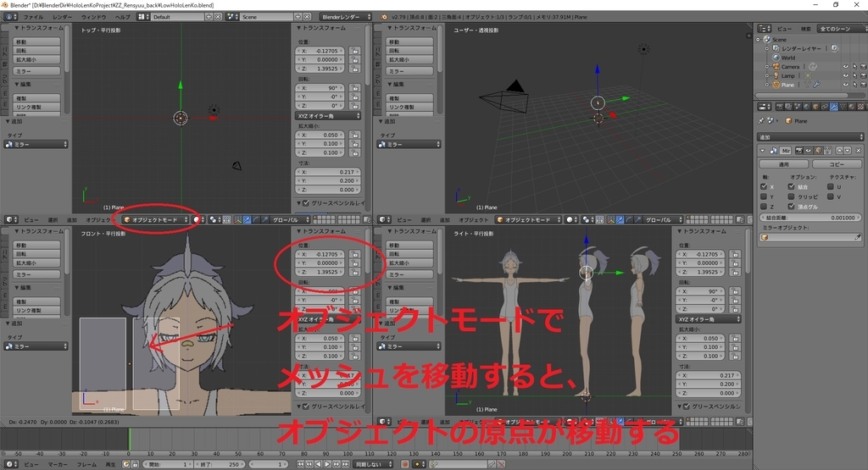Open the オブジェクトモード dropdown in the user perspective header
This screenshot has width=868, height=470.
pos(529,220)
